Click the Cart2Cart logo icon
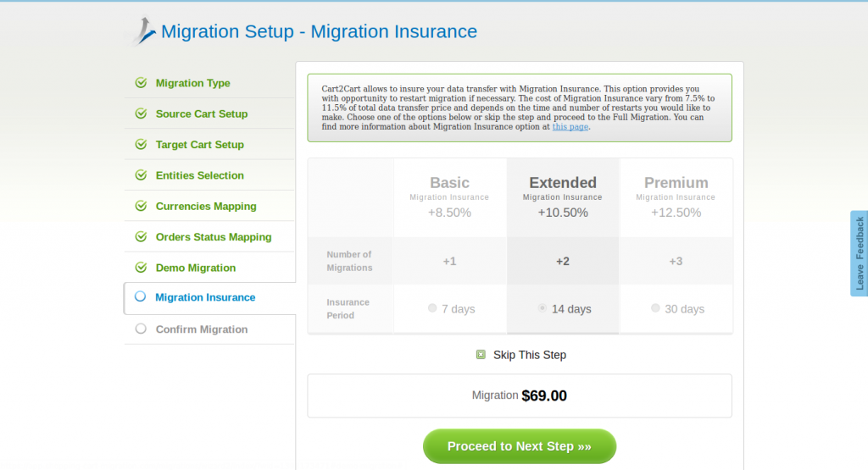Viewport: 868px width, 470px height. (x=144, y=31)
